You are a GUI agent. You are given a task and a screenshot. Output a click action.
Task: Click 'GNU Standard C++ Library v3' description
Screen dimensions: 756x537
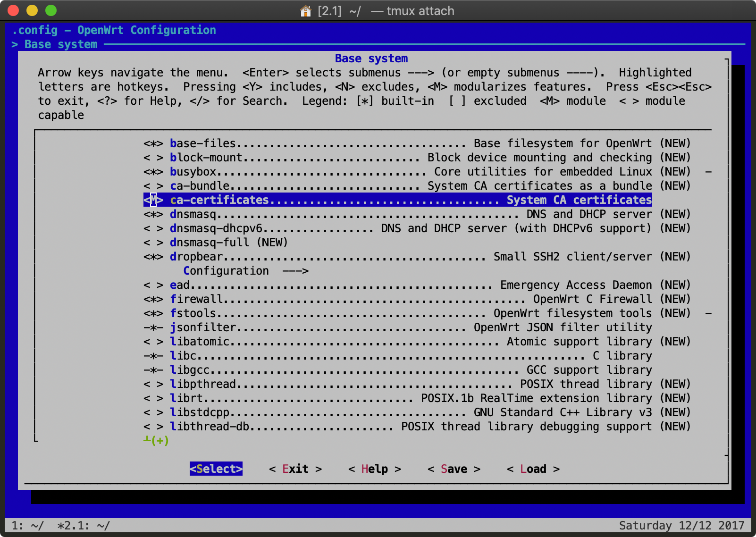(563, 412)
